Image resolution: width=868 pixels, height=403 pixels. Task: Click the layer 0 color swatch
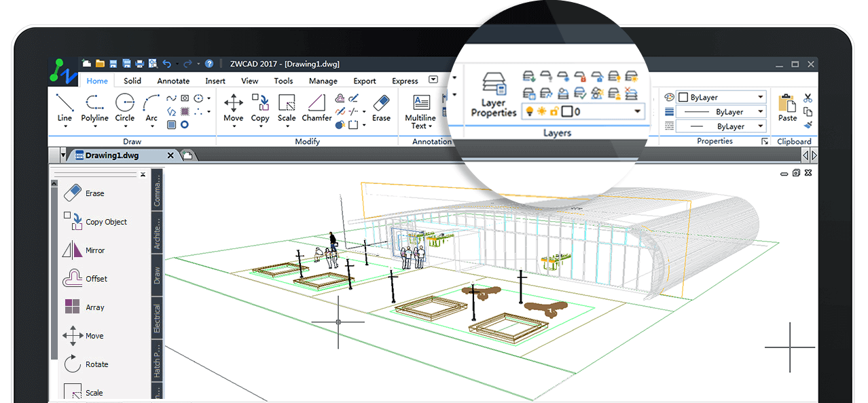(x=567, y=111)
